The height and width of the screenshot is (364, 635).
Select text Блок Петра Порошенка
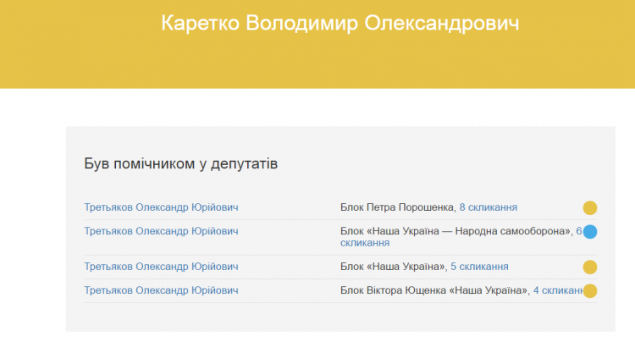click(397, 207)
